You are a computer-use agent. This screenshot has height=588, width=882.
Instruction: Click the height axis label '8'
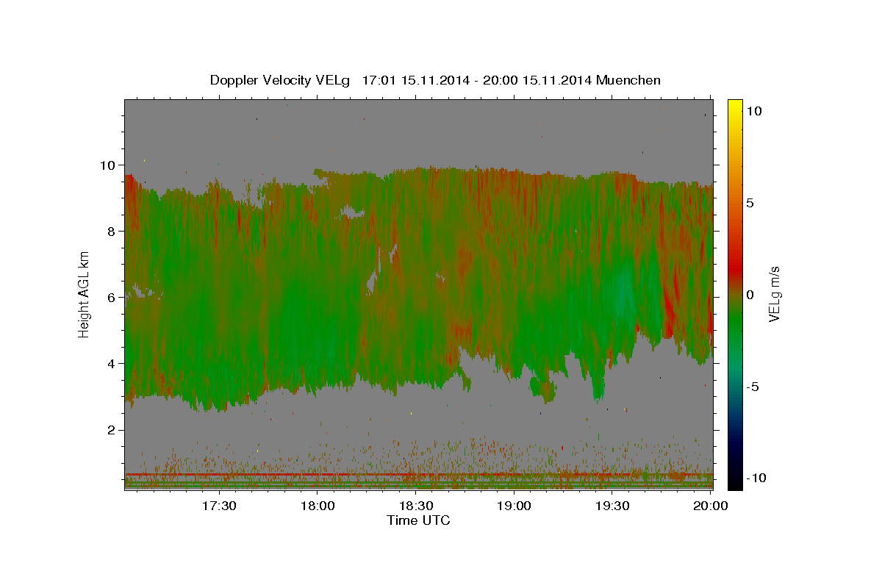pos(110,231)
